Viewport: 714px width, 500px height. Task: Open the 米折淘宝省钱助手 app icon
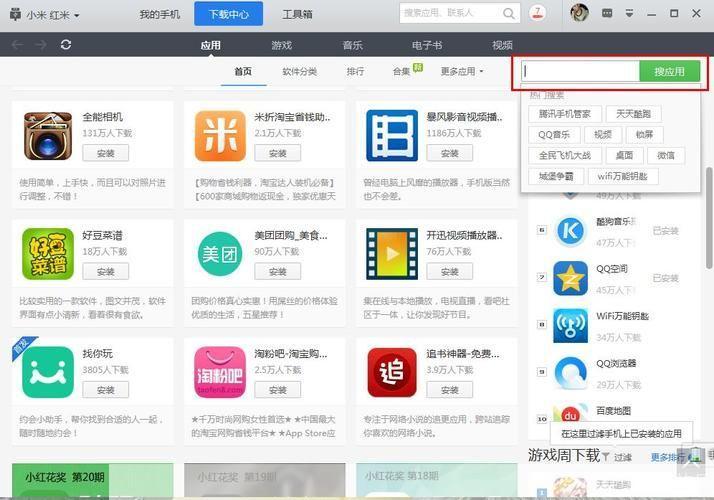220,136
